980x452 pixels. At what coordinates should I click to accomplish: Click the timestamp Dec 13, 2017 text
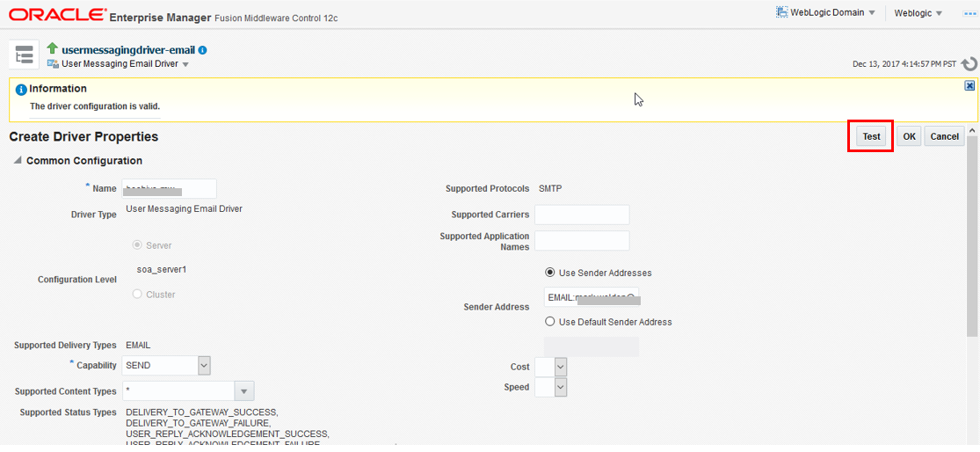tap(905, 64)
